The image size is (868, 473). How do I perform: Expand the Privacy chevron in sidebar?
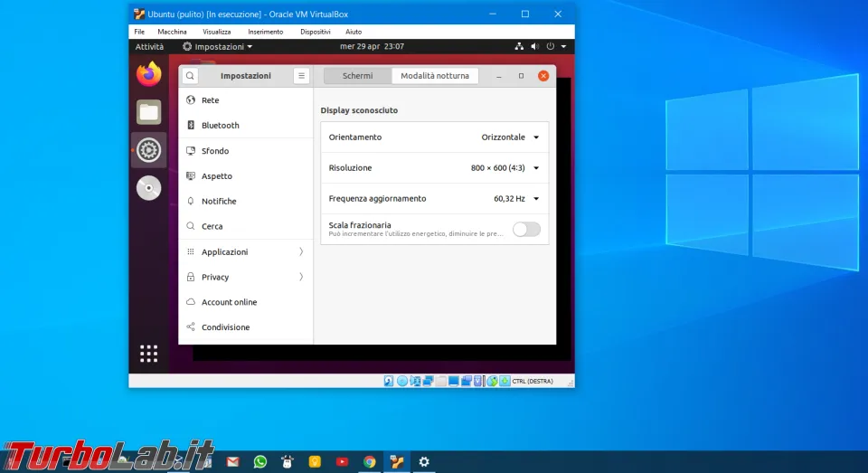(301, 277)
